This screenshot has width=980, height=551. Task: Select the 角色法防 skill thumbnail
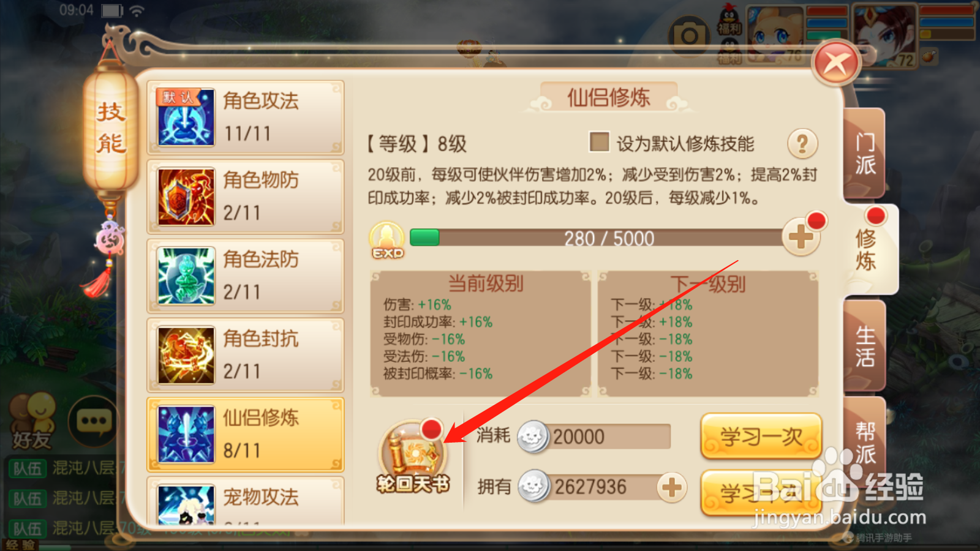pos(186,275)
